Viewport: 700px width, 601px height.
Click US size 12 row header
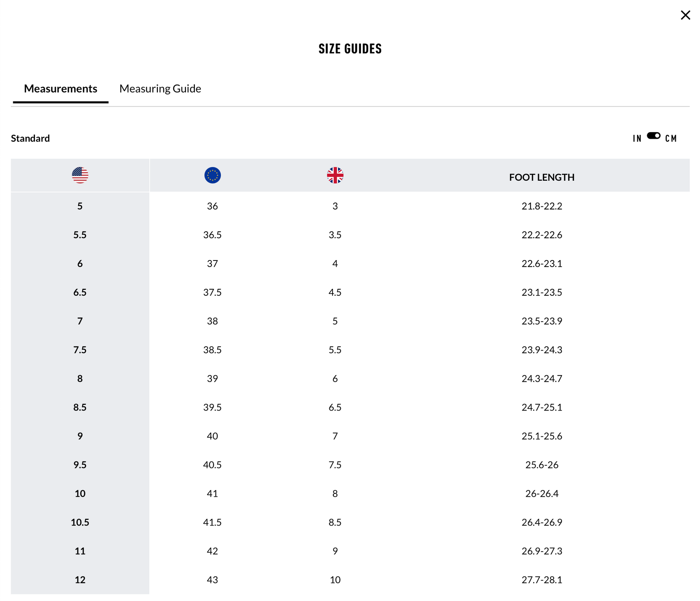tap(80, 580)
